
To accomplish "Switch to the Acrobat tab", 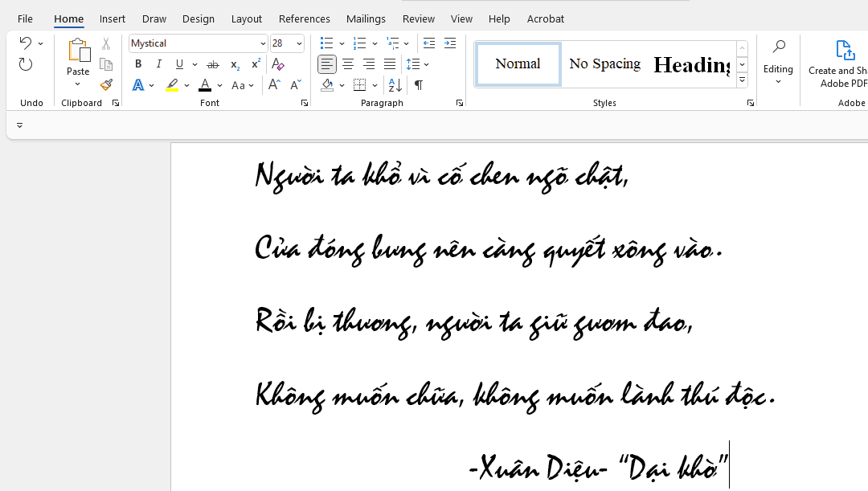I will coord(545,18).
